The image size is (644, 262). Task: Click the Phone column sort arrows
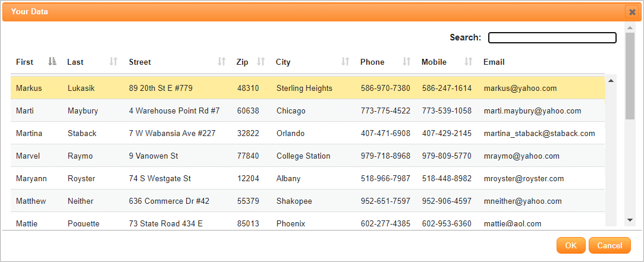(x=407, y=62)
